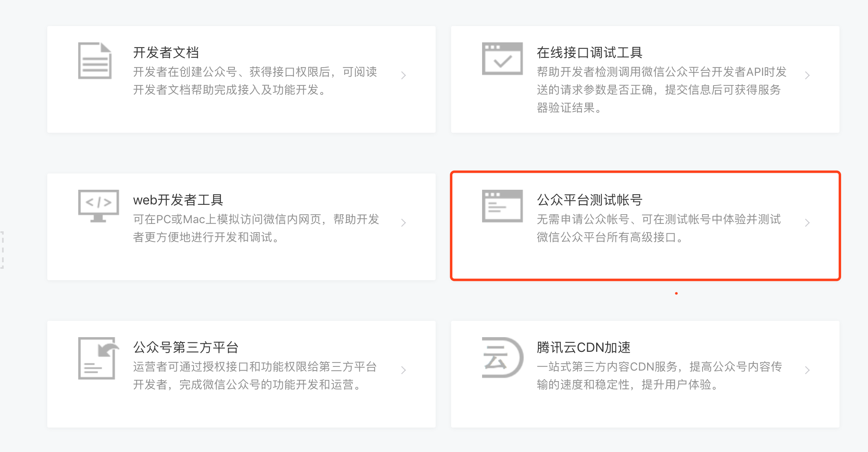Click the chevron on 腾讯云CDN加速 card
Viewport: 868px width, 452px height.
pyautogui.click(x=807, y=370)
